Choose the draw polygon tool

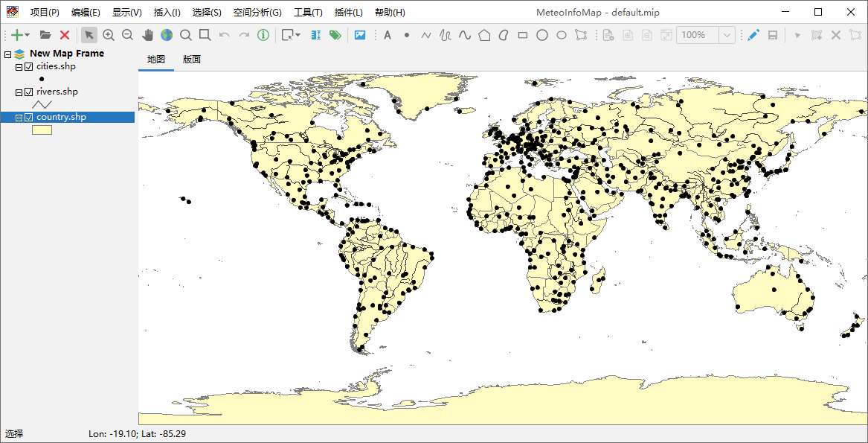[x=484, y=35]
